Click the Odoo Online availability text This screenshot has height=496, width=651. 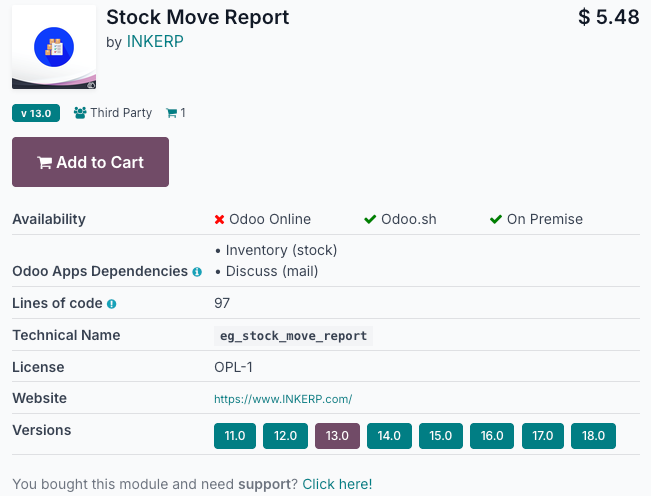point(270,219)
